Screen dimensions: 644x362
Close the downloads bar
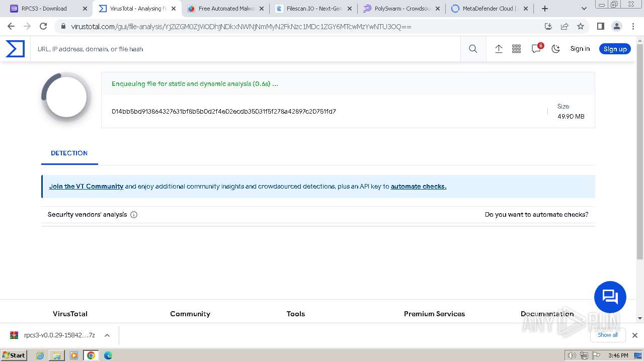(635, 335)
